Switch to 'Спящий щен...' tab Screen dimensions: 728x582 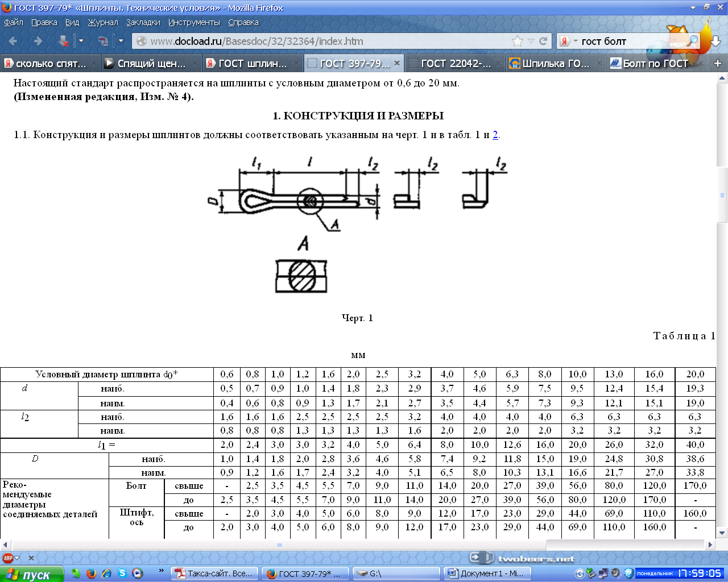pos(152,63)
